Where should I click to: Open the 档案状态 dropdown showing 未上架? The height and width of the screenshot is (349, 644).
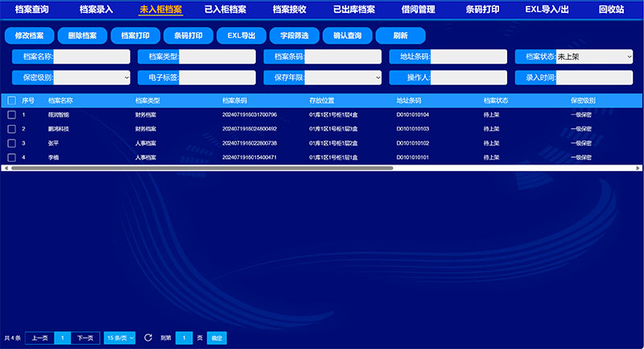593,57
